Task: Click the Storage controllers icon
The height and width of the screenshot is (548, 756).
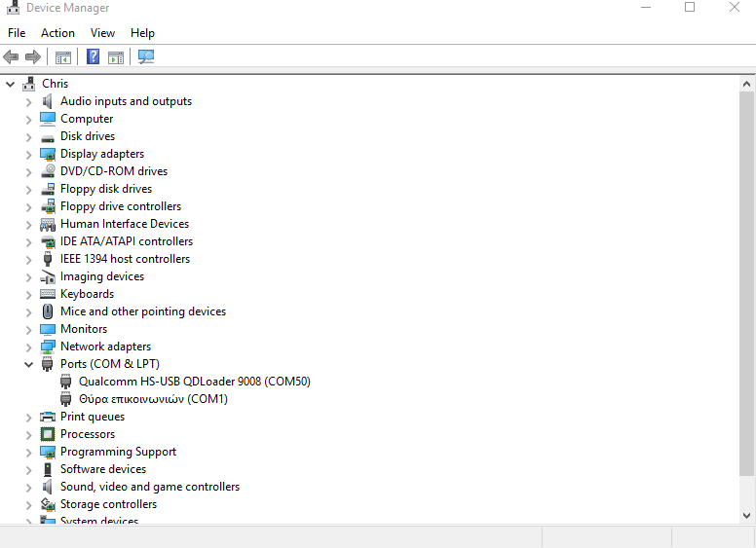Action: click(47, 504)
